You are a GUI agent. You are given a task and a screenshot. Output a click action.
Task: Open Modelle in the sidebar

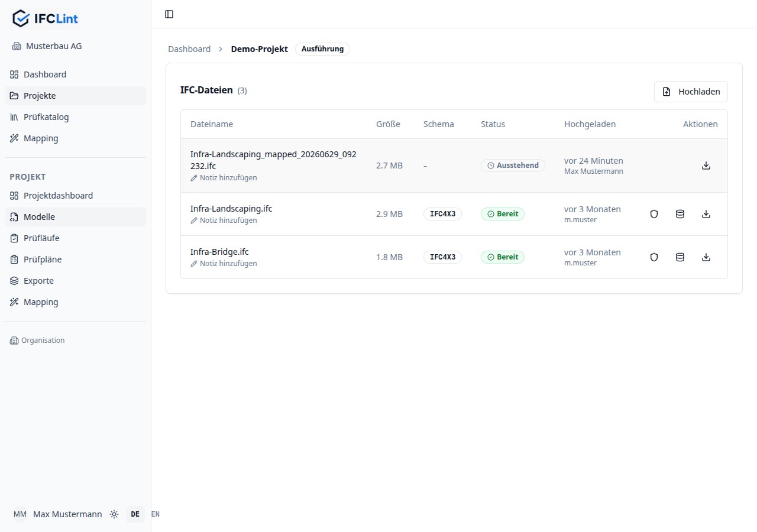click(75, 217)
